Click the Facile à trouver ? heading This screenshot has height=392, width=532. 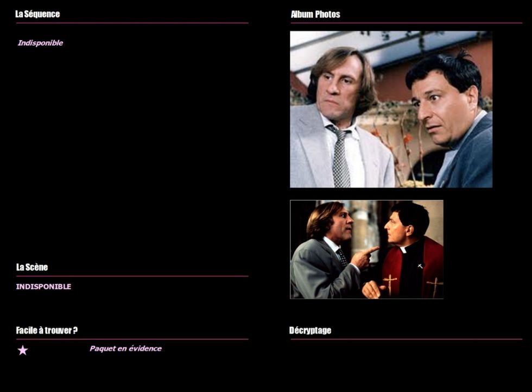click(47, 330)
